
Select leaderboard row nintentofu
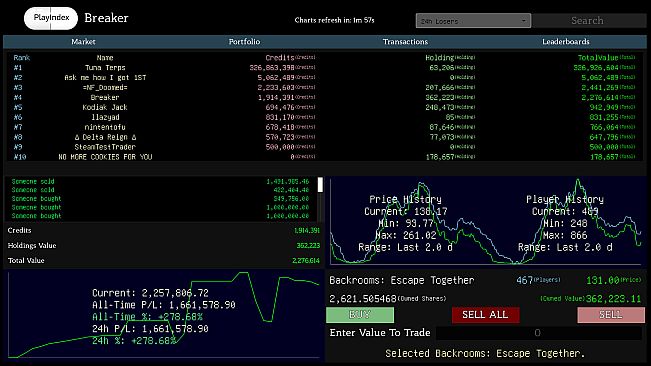[325, 127]
